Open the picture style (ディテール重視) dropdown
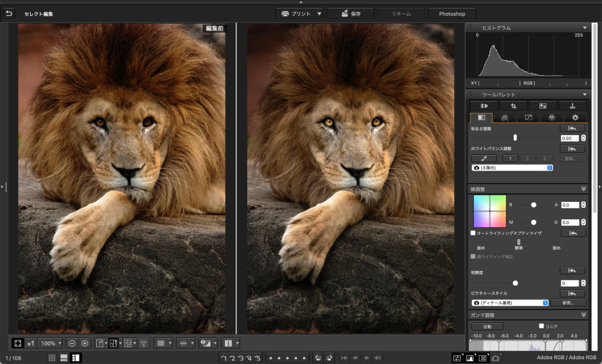Screen dimensions: 602x364 click(x=510, y=303)
